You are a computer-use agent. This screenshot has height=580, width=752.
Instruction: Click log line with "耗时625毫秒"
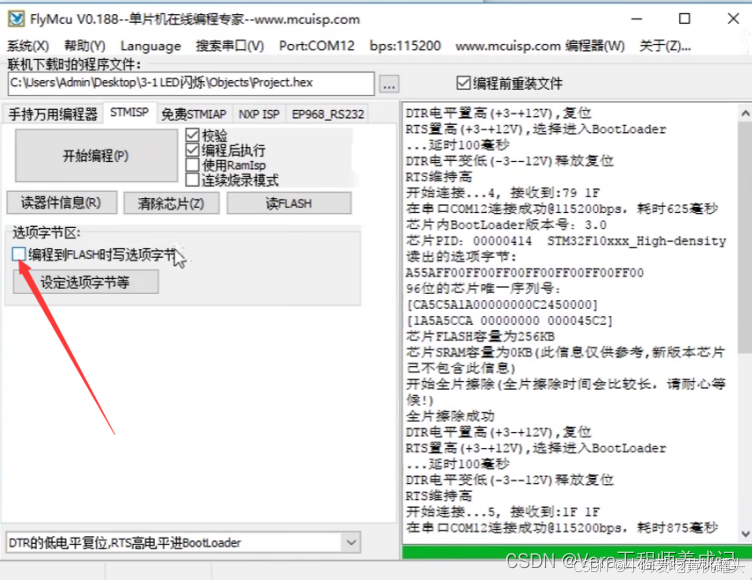pyautogui.click(x=562, y=209)
